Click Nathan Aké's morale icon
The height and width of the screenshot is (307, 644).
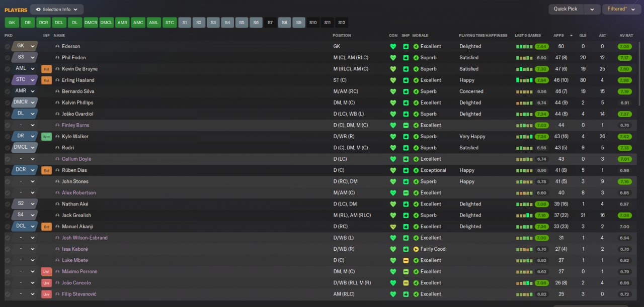pyautogui.click(x=416, y=204)
